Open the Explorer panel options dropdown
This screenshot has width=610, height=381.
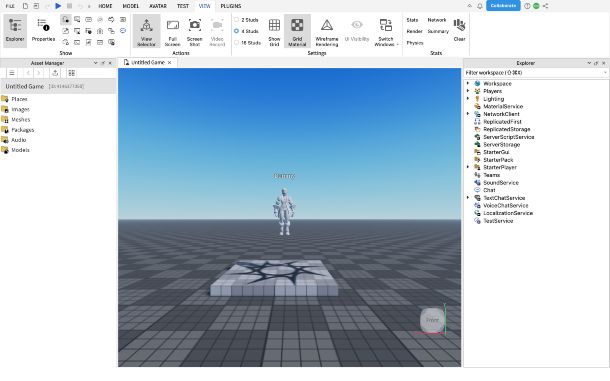point(589,63)
